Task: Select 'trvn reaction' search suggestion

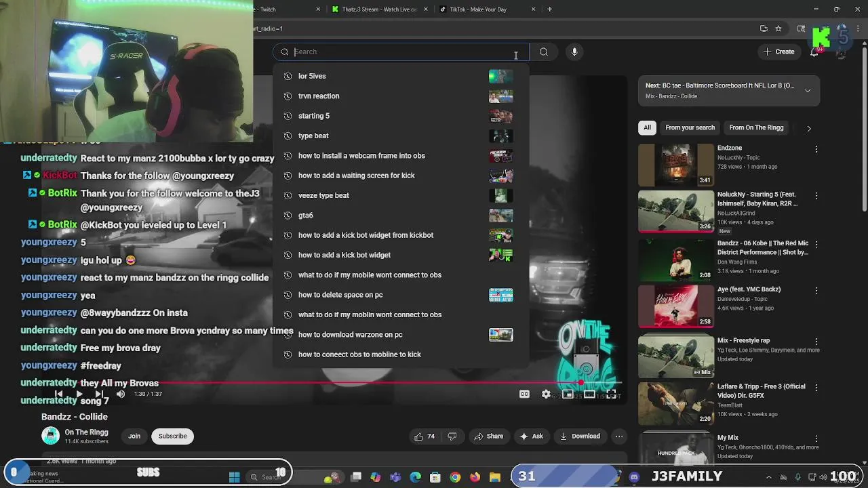Action: click(x=401, y=96)
